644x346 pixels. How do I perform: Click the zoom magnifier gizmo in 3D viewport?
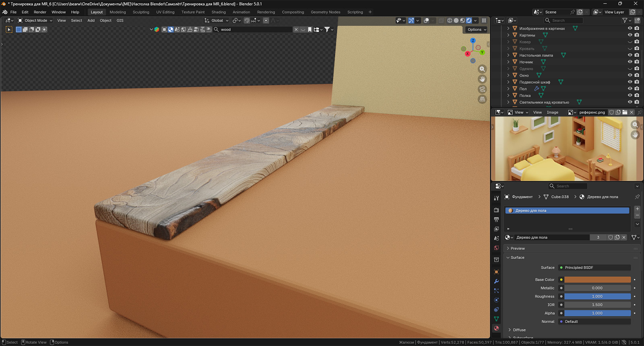coord(482,69)
